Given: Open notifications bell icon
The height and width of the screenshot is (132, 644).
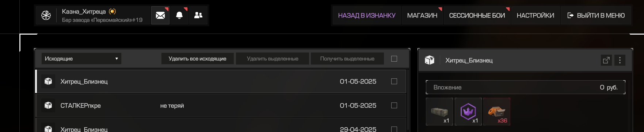Looking at the screenshot, I should tap(179, 15).
